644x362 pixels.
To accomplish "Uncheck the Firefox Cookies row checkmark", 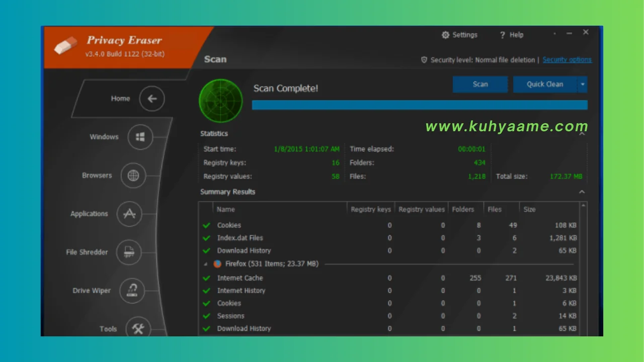I will [206, 303].
